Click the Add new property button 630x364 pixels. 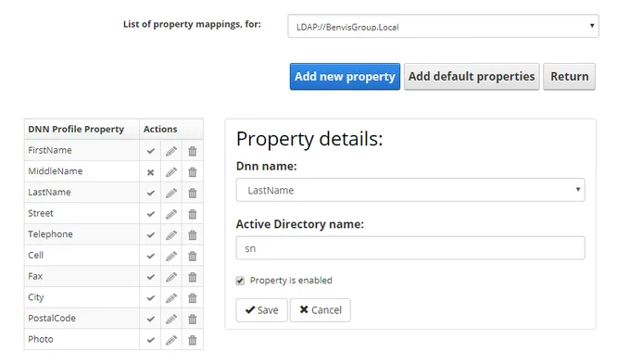(345, 76)
